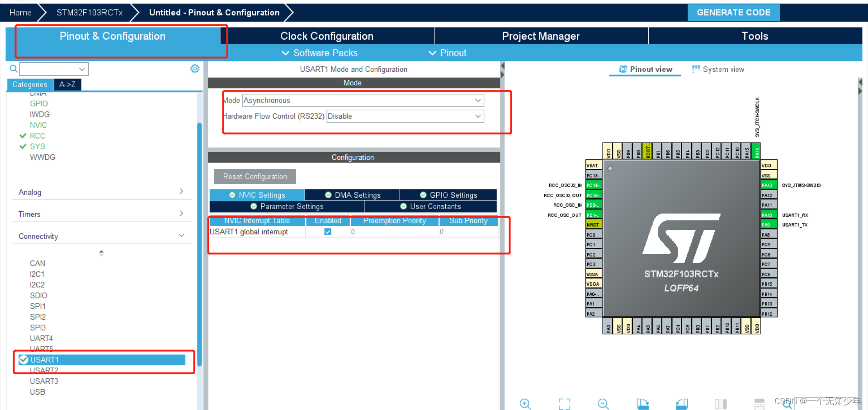
Task: Open the GPIO Settings tab
Action: [448, 195]
